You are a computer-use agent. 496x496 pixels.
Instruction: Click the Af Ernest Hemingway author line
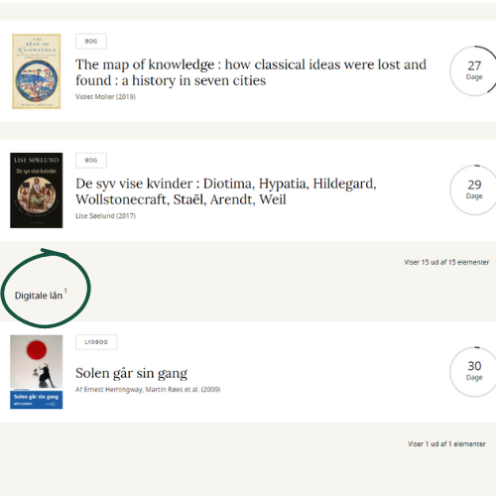148,389
